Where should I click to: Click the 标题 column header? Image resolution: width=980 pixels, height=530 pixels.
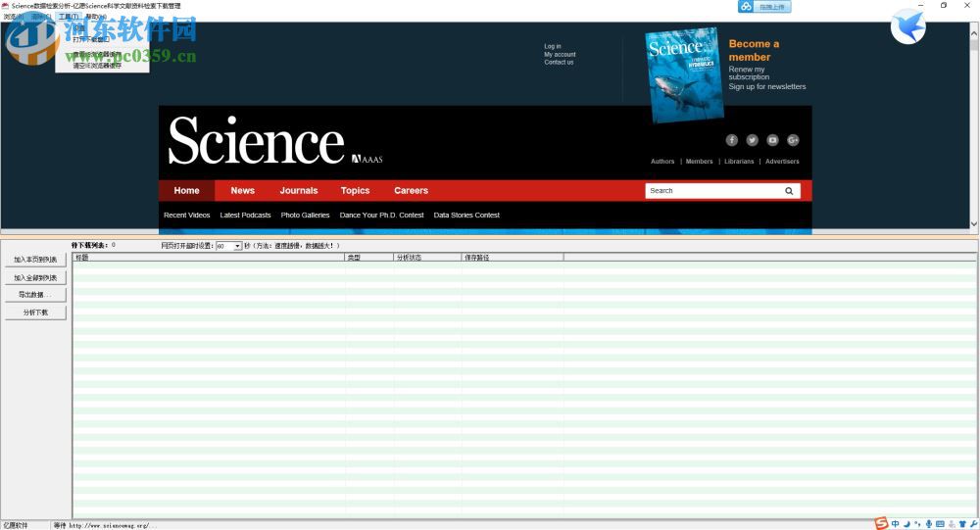click(x=209, y=258)
